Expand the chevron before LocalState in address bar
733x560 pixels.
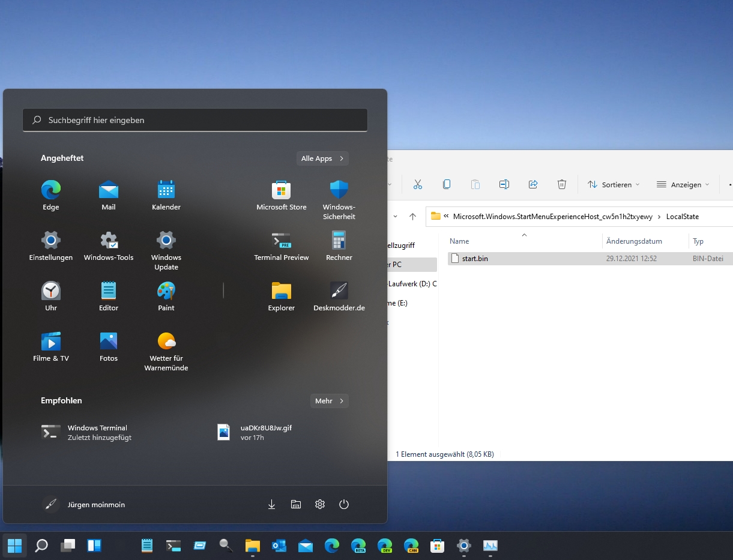pos(659,217)
